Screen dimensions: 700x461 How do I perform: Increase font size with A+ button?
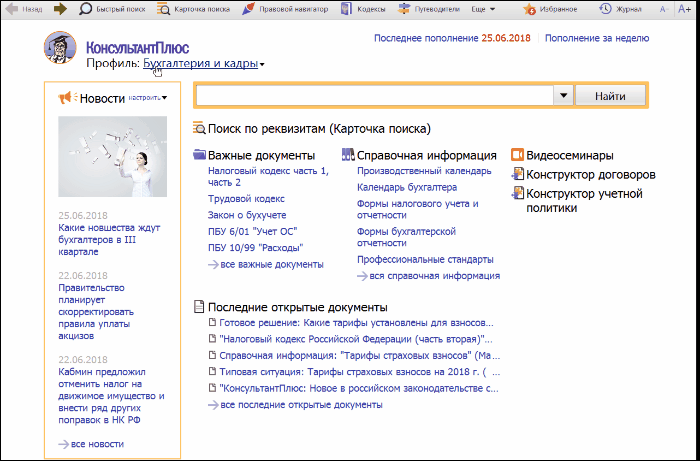(x=684, y=9)
